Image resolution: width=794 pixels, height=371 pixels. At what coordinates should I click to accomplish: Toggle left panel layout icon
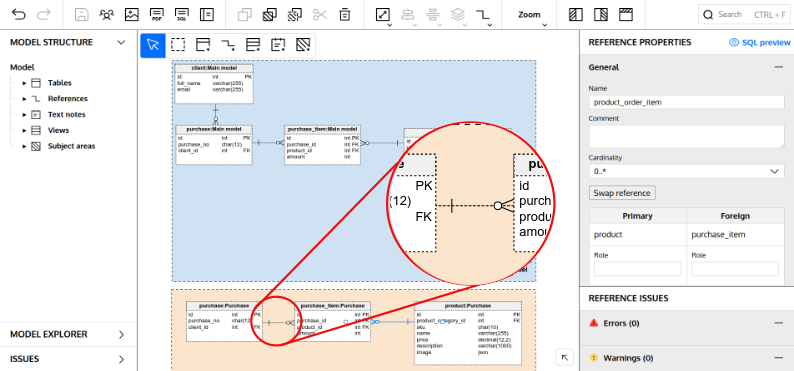[576, 15]
